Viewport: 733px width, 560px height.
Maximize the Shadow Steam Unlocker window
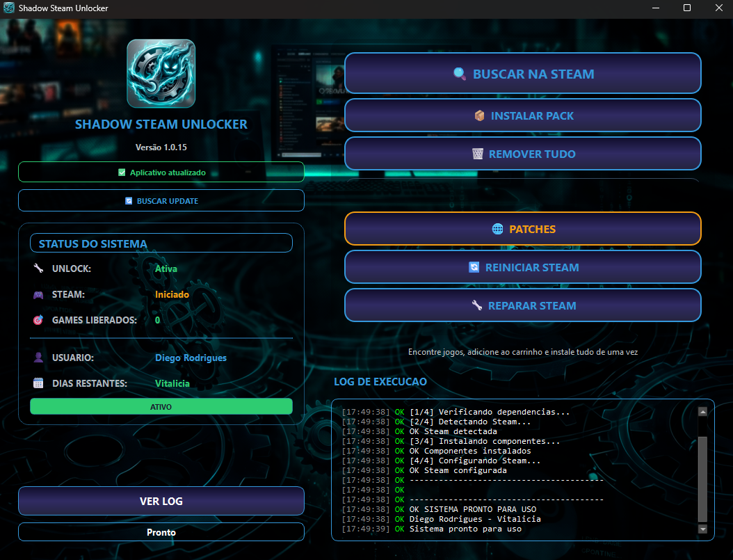point(687,8)
